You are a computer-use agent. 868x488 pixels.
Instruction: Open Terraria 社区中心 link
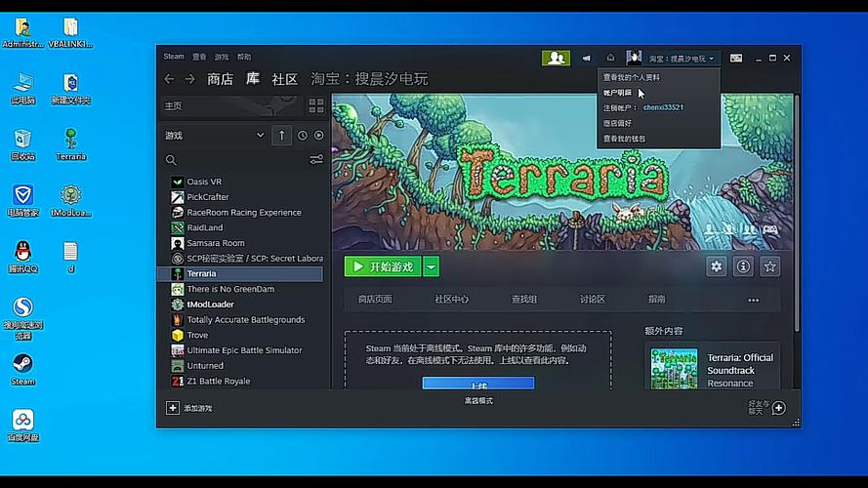click(x=452, y=300)
